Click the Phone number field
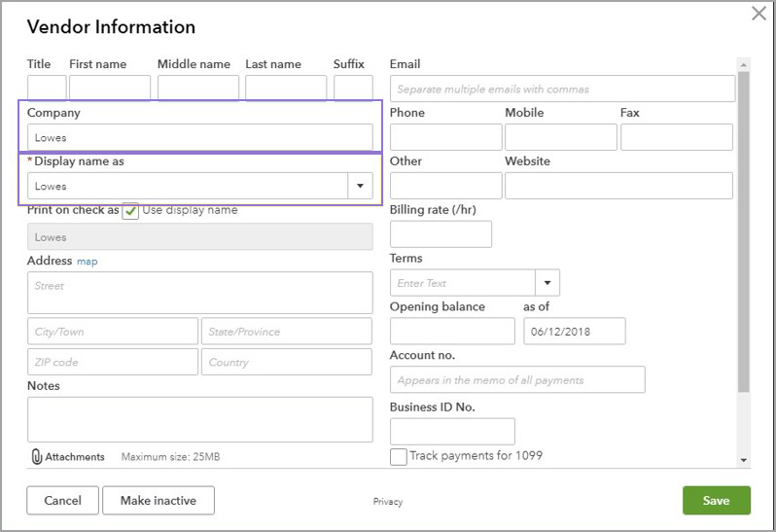 click(446, 137)
